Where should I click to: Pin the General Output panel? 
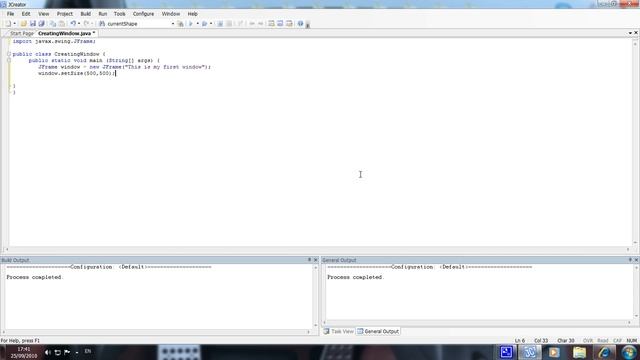(x=630, y=260)
